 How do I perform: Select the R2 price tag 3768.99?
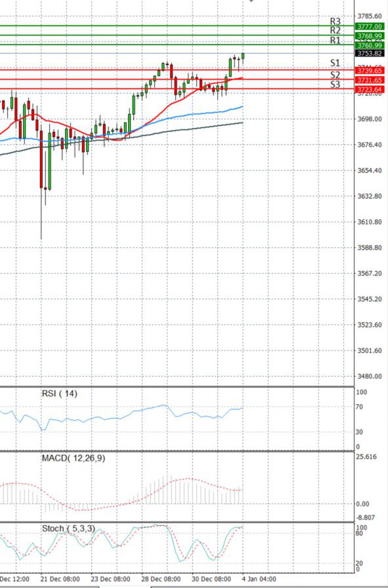369,36
